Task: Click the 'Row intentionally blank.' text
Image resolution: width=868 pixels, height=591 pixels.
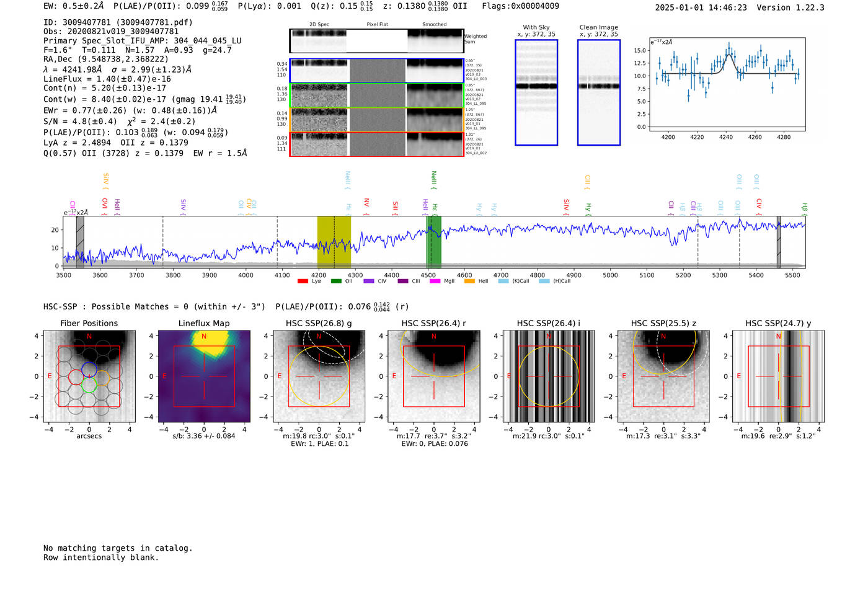Action: (101, 558)
